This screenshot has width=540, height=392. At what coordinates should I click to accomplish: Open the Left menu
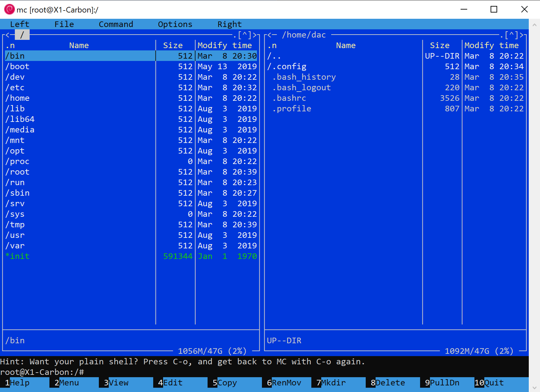pyautogui.click(x=19, y=24)
